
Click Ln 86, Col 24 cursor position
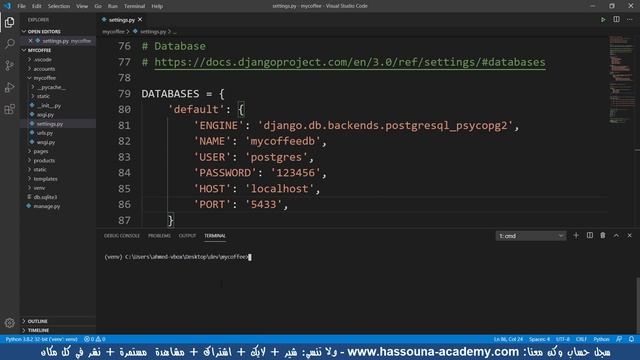pos(508,339)
